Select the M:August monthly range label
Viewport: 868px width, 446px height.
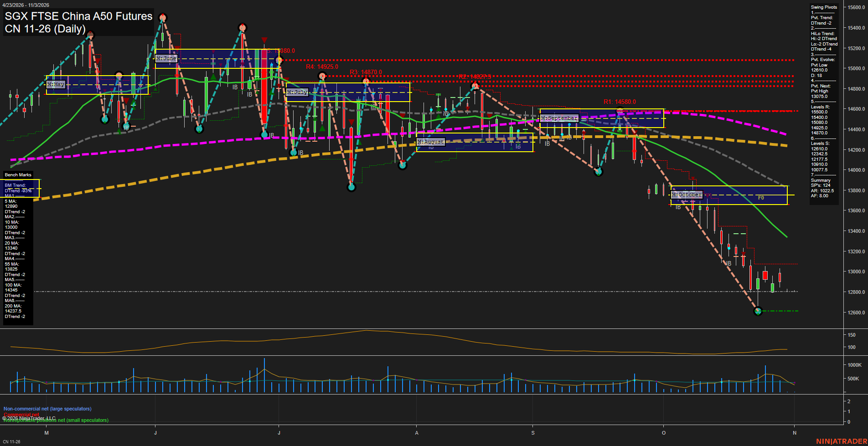pyautogui.click(x=430, y=142)
